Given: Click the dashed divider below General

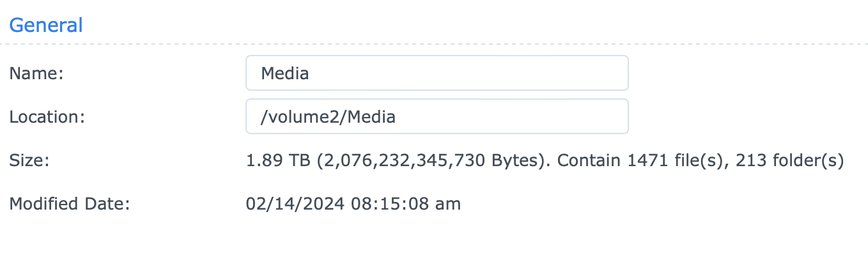Looking at the screenshot, I should pos(434,44).
